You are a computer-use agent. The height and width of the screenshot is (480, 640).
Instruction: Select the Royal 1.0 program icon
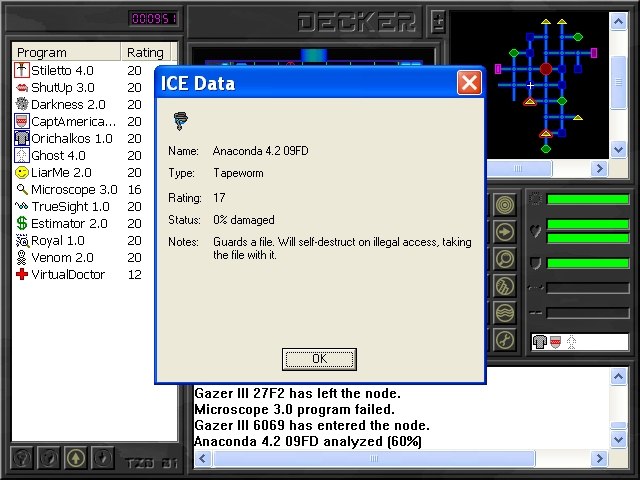coord(22,240)
